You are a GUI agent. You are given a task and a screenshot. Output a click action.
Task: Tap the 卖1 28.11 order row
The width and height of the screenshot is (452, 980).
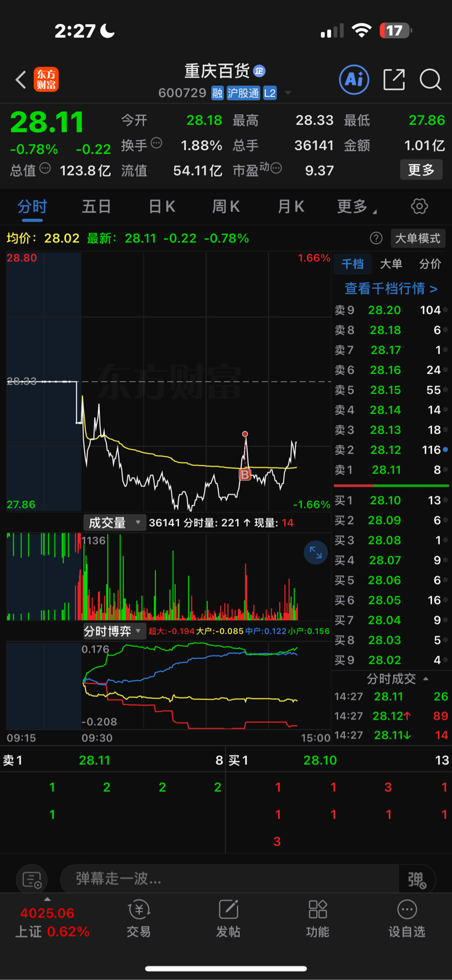point(391,470)
